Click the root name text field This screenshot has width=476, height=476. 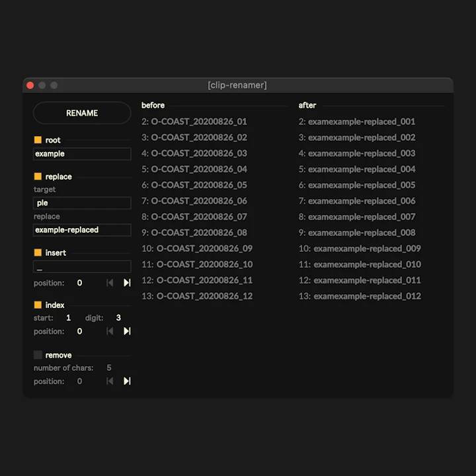pyautogui.click(x=82, y=154)
